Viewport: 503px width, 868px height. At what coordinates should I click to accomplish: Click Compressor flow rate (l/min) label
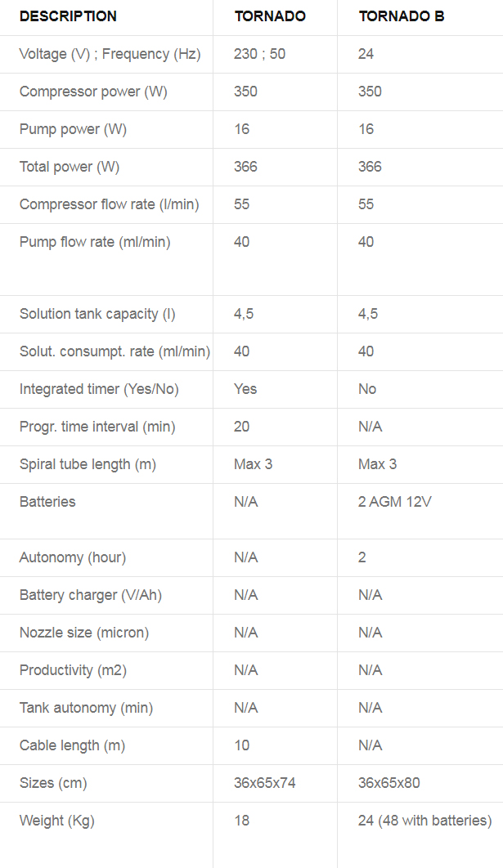click(109, 205)
